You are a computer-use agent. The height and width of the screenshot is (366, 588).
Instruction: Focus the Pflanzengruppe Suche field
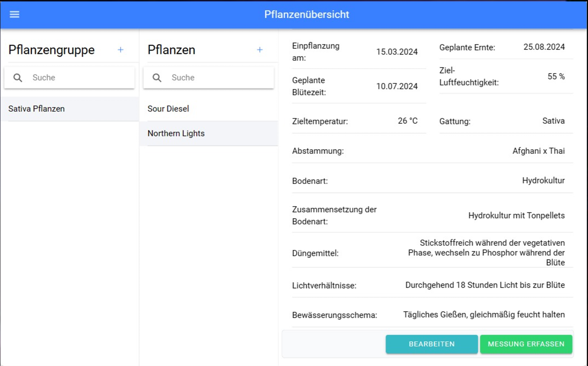(80, 78)
